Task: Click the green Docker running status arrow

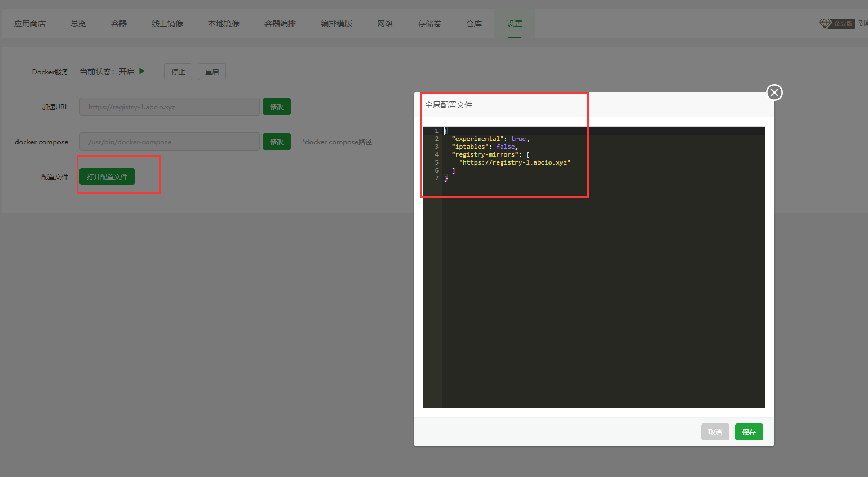Action: pyautogui.click(x=142, y=72)
